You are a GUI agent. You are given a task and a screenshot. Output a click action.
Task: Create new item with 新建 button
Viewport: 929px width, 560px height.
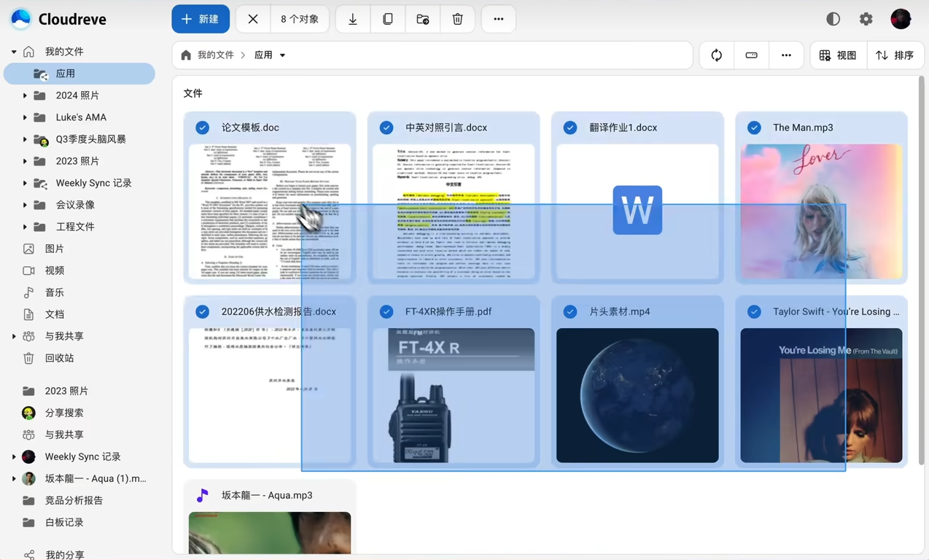pos(201,19)
